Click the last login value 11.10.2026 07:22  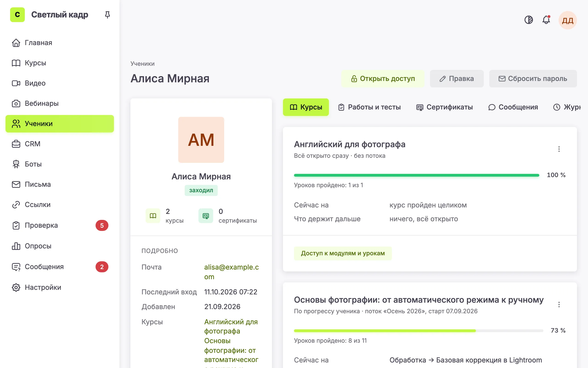point(231,292)
